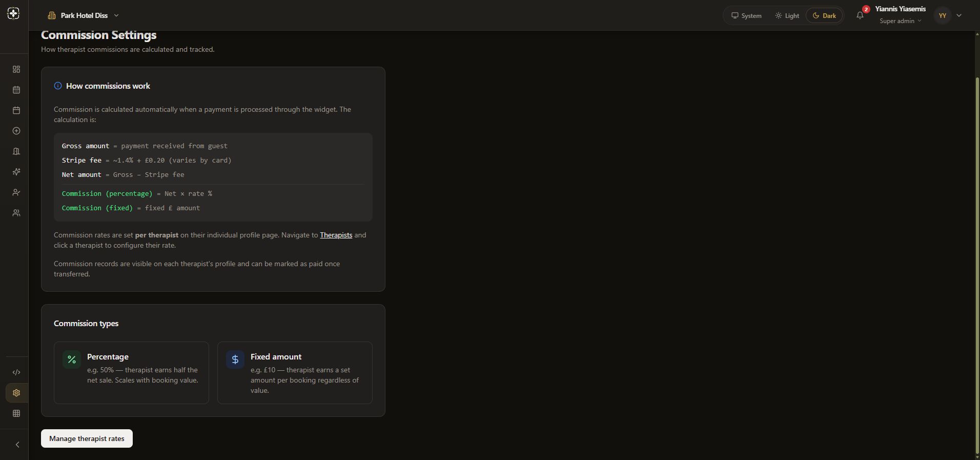Image resolution: width=980 pixels, height=460 pixels.
Task: Click the "Stripe fee" formula line
Action: click(x=147, y=161)
